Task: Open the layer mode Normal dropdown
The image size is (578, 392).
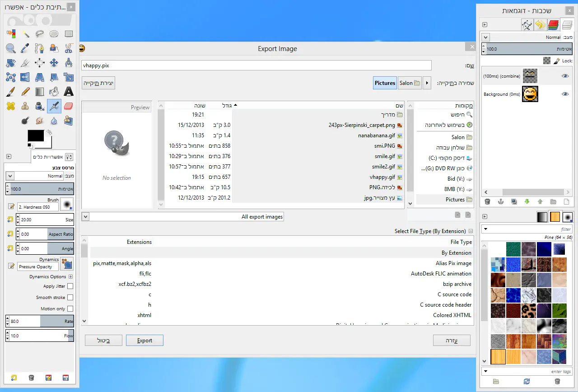Action: click(485, 37)
